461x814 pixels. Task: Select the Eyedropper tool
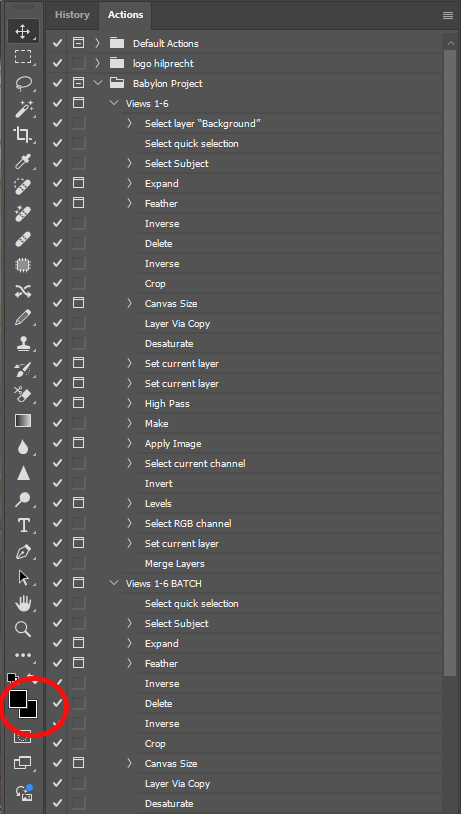pos(23,161)
